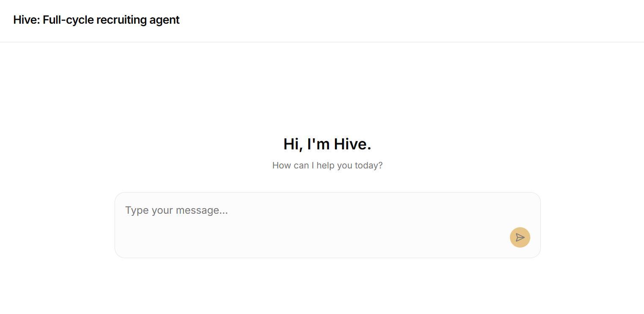The width and height of the screenshot is (644, 314).
Task: Tap the send arrow in the chat box
Action: point(520,237)
